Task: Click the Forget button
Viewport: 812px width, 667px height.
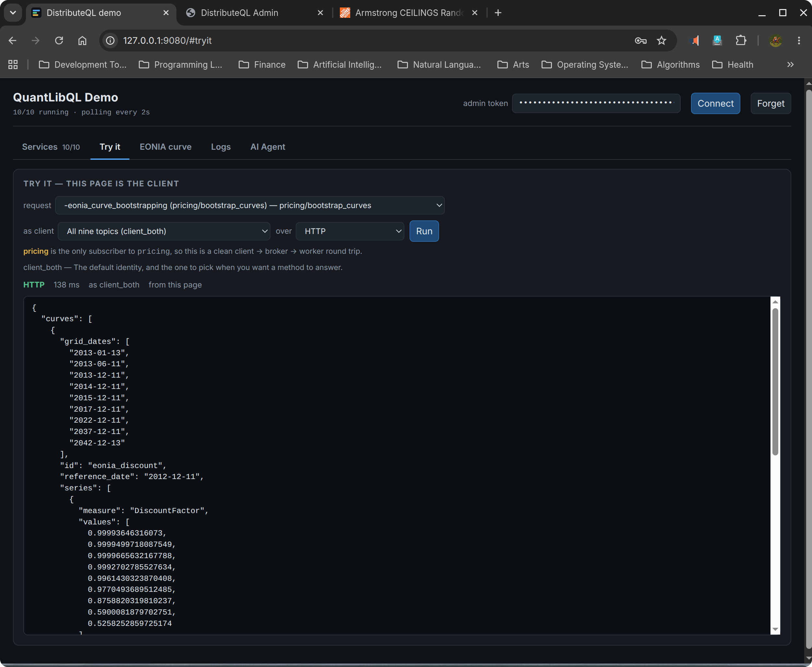Action: (x=770, y=103)
